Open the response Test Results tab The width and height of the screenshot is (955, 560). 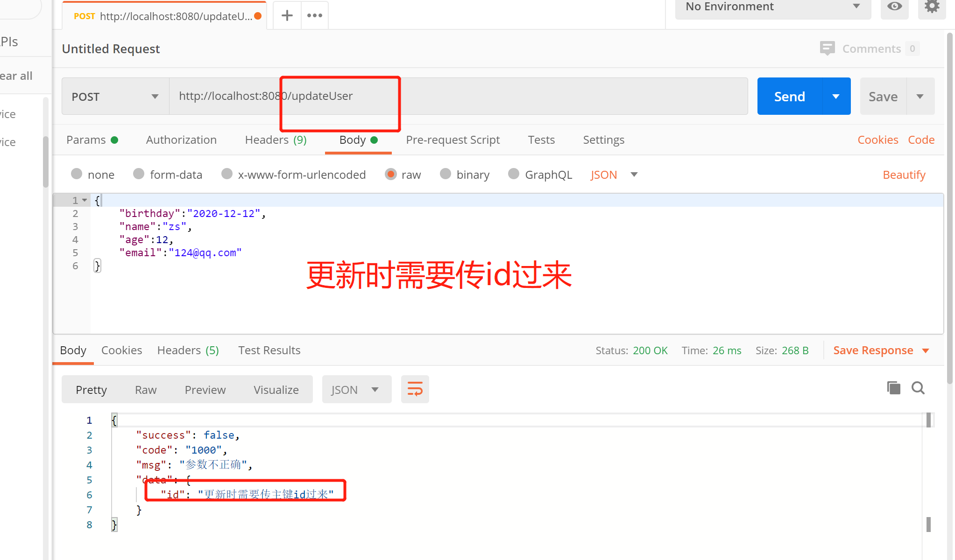(x=269, y=350)
